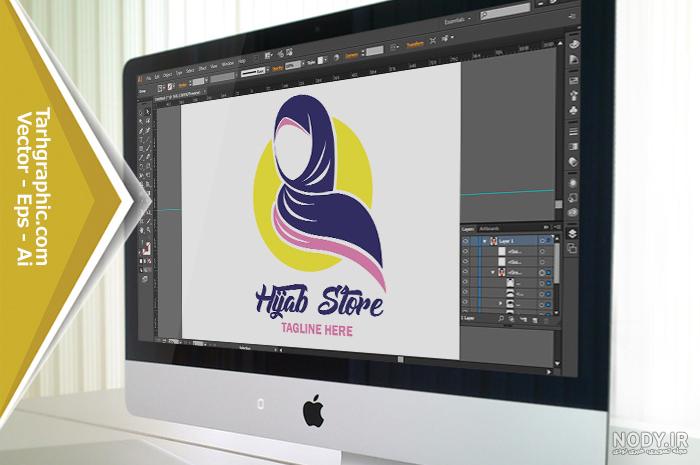This screenshot has height=465, width=700.
Task: Expand the collapsed sublayer triangle in Layers
Action: [500, 304]
